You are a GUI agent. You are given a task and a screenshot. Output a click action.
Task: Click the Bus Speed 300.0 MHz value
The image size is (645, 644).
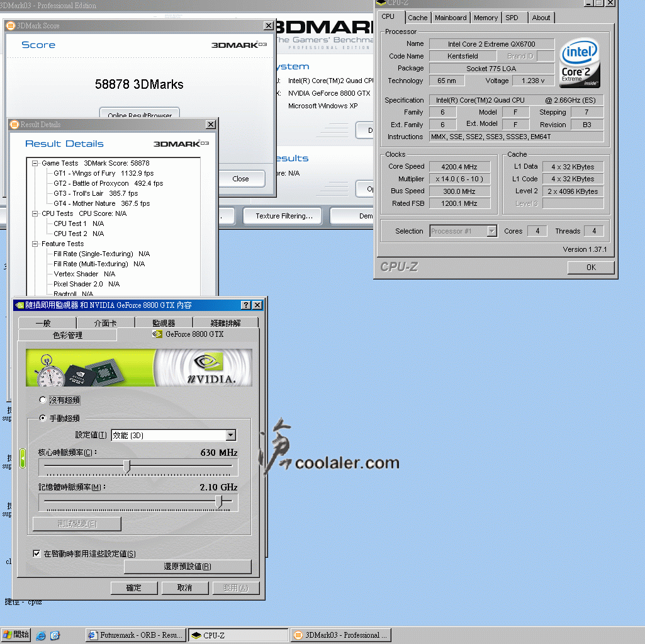pyautogui.click(x=459, y=191)
